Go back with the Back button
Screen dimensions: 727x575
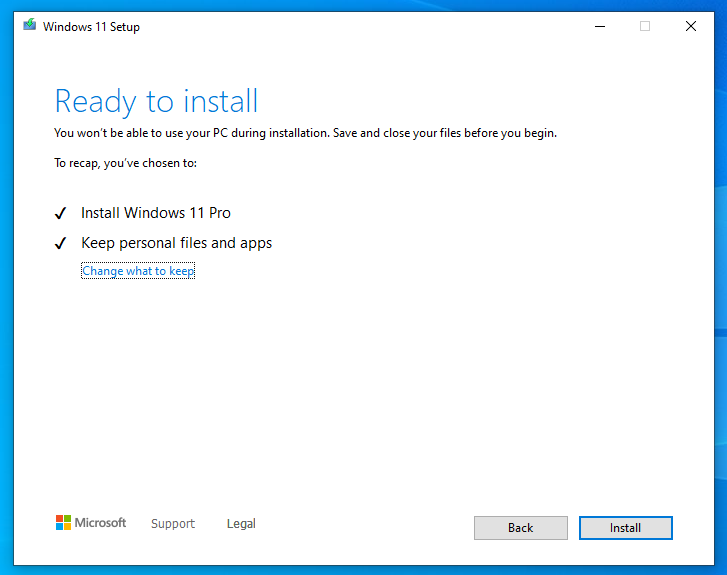click(521, 528)
